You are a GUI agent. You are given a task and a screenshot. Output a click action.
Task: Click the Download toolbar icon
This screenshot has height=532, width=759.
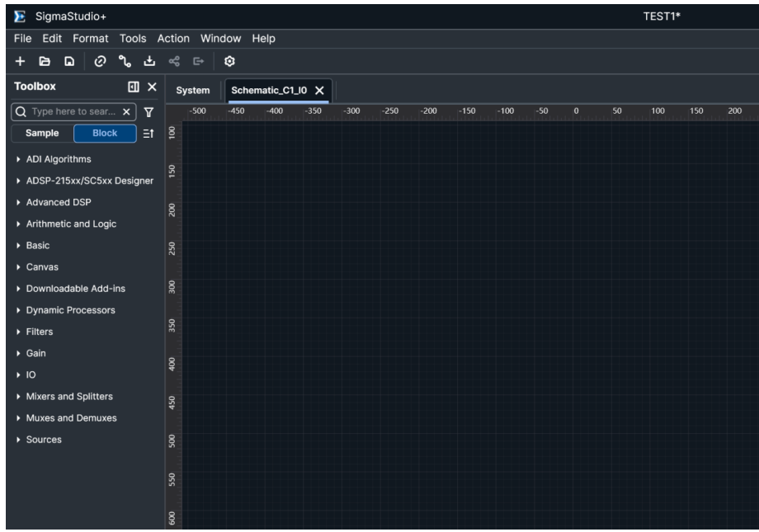(149, 62)
